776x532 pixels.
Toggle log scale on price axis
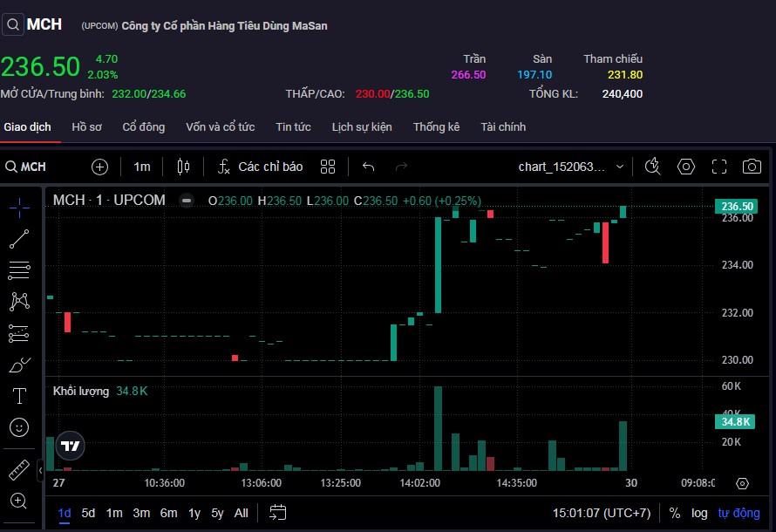pos(699,513)
